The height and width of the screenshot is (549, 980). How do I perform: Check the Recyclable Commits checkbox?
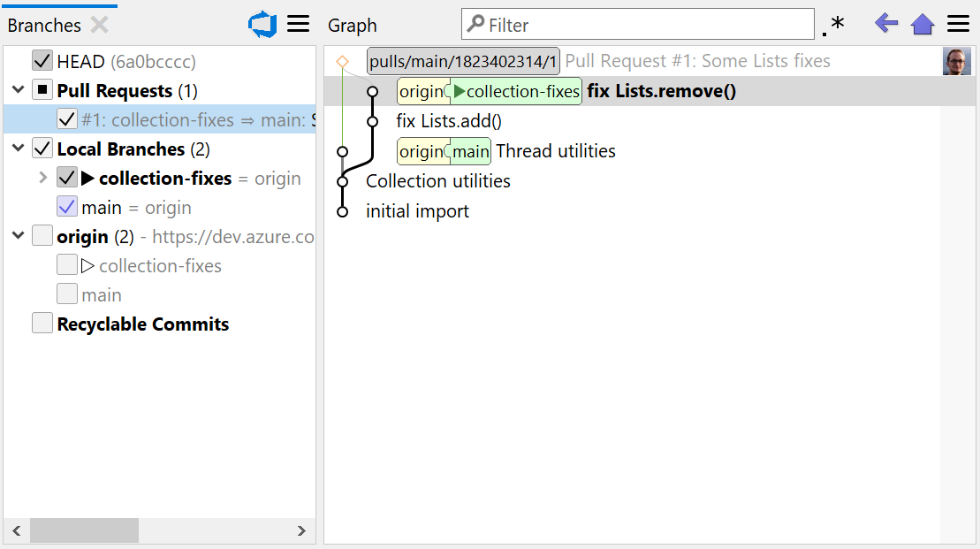[x=42, y=324]
